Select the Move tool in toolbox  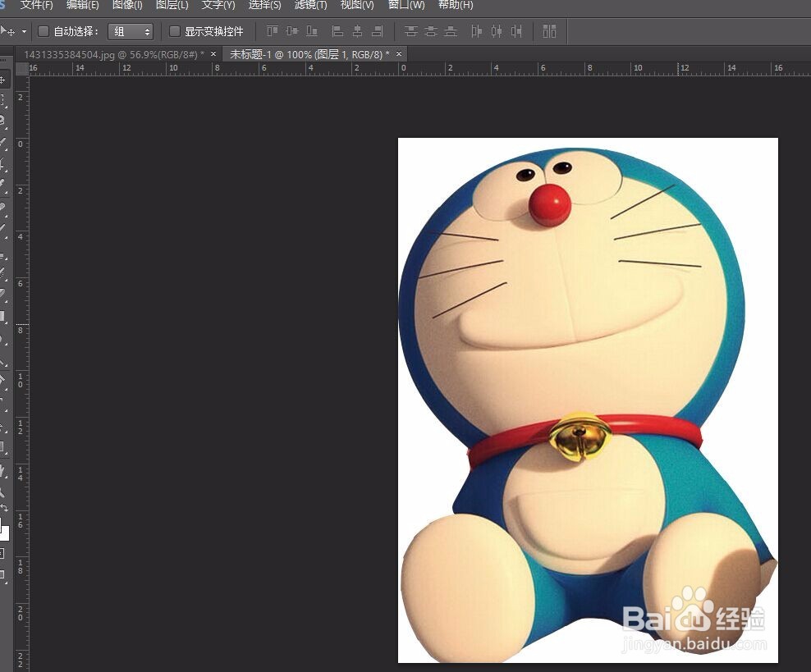pyautogui.click(x=3, y=80)
